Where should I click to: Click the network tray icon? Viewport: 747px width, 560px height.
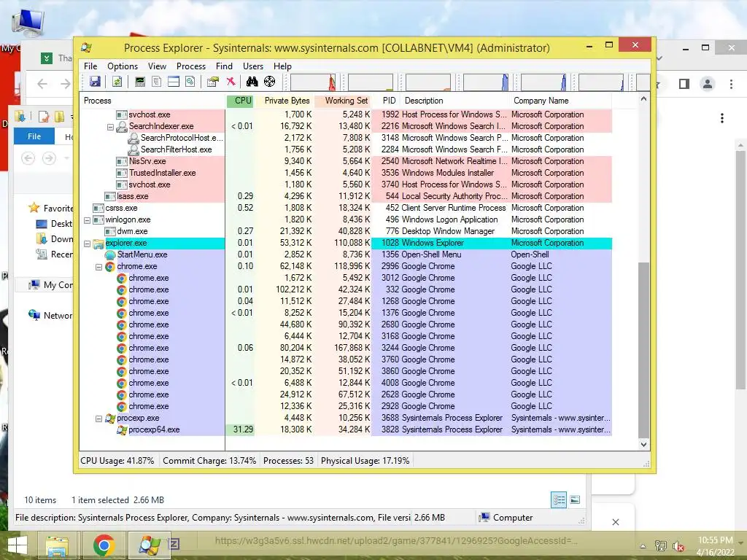(x=661, y=546)
